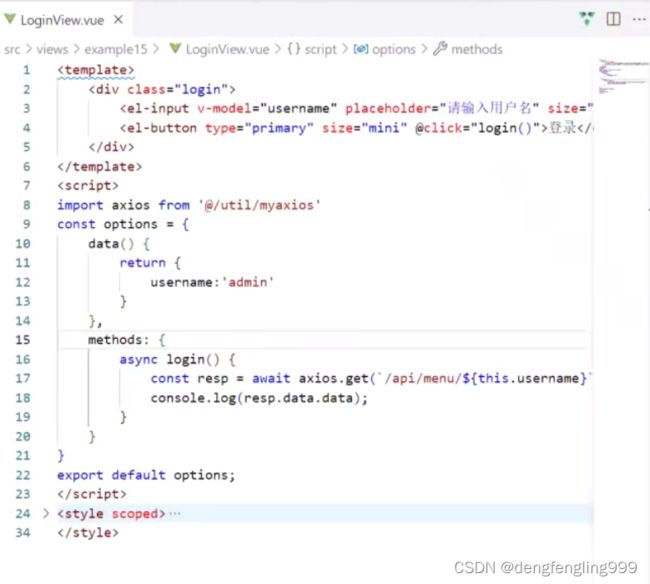Click 'resp.data.data' on line 18
The width and height of the screenshot is (650, 584).
pos(298,398)
